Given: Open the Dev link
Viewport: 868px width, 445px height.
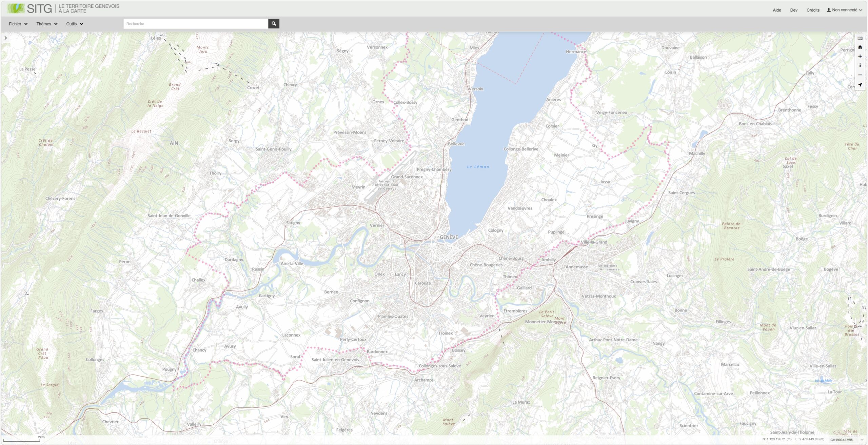Looking at the screenshot, I should click(x=794, y=10).
